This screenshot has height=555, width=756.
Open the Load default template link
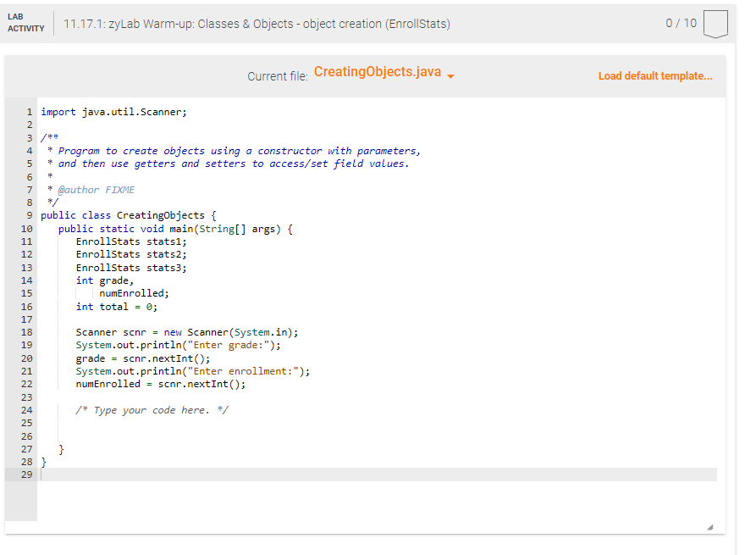click(654, 75)
